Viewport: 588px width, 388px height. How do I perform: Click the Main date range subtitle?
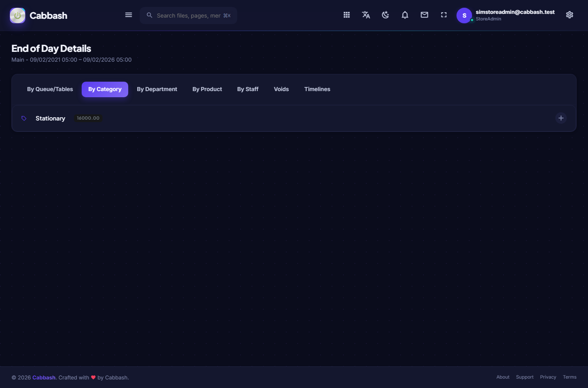pos(71,60)
